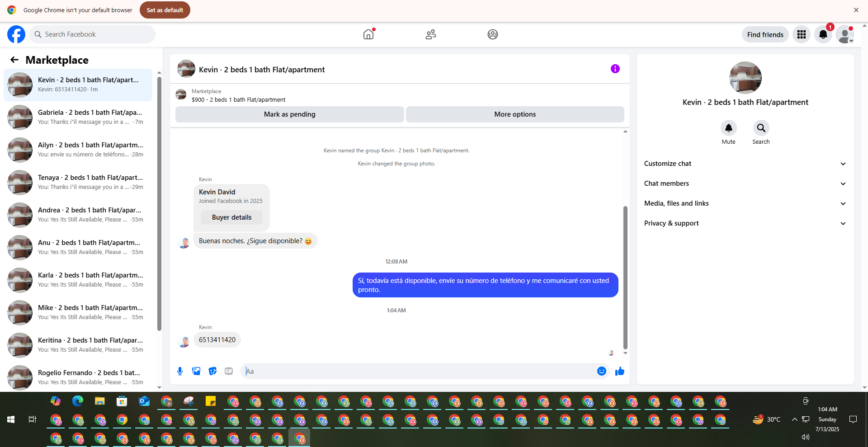Open the Facebook menu grid icon

coord(802,34)
